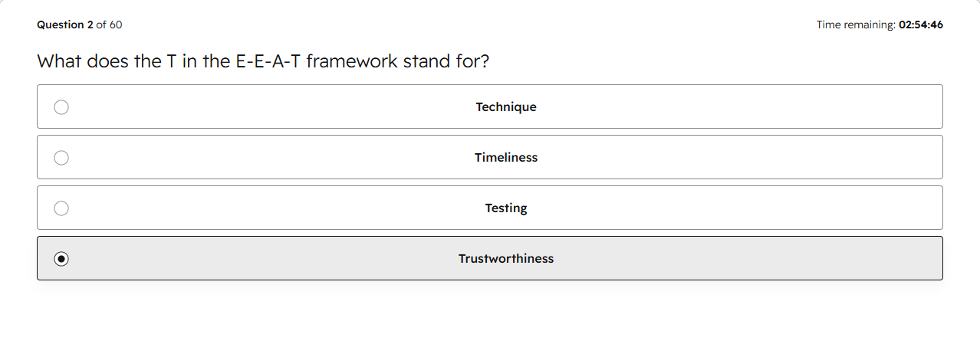Click the "Testing" answer label text

506,208
